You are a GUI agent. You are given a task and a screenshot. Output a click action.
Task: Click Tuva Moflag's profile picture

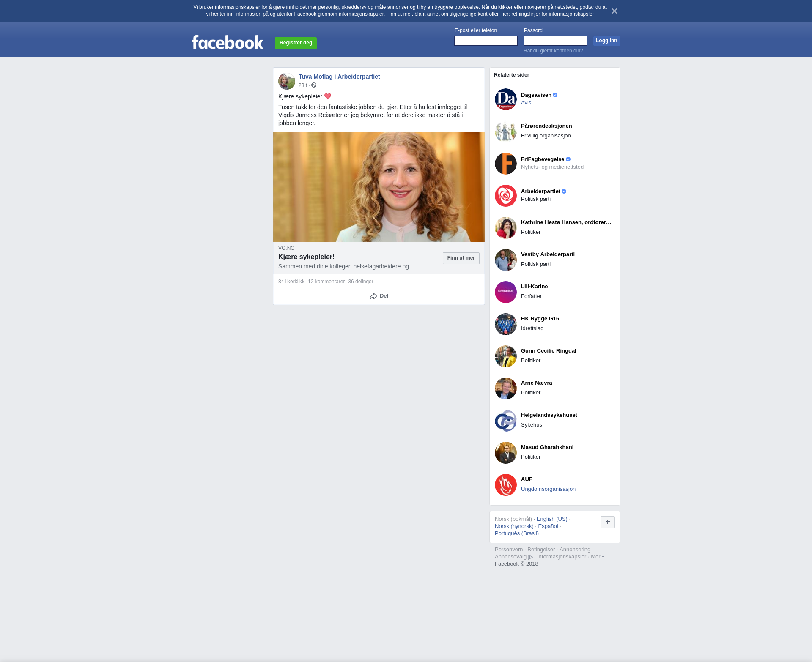tap(287, 81)
